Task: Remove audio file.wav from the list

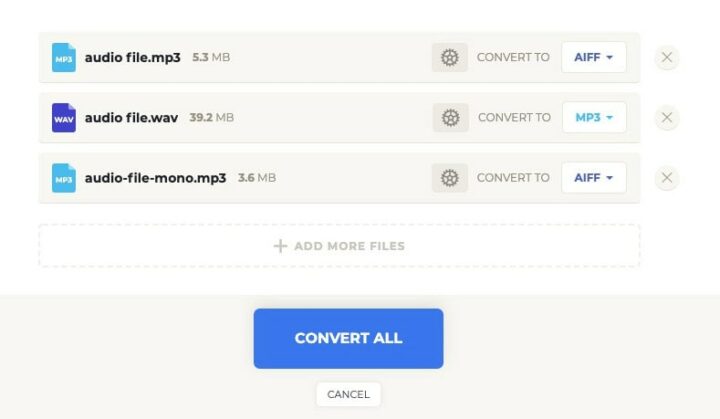Action: (x=667, y=118)
